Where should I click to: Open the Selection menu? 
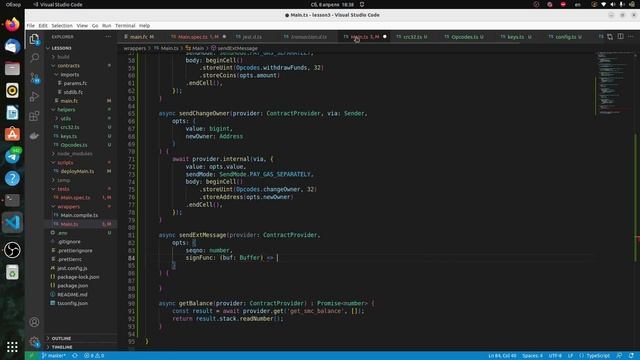[62, 25]
